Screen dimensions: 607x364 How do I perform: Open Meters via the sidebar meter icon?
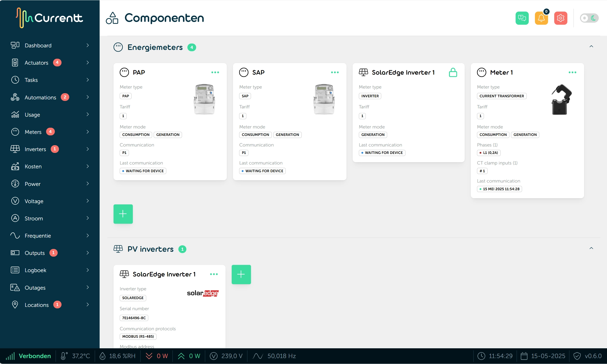[15, 132]
